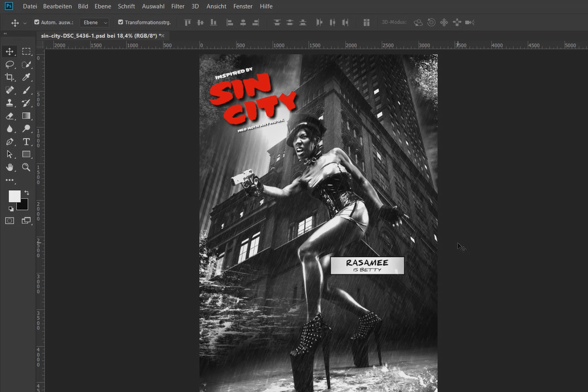Select the Crop tool
The height and width of the screenshot is (392, 588).
tap(9, 77)
